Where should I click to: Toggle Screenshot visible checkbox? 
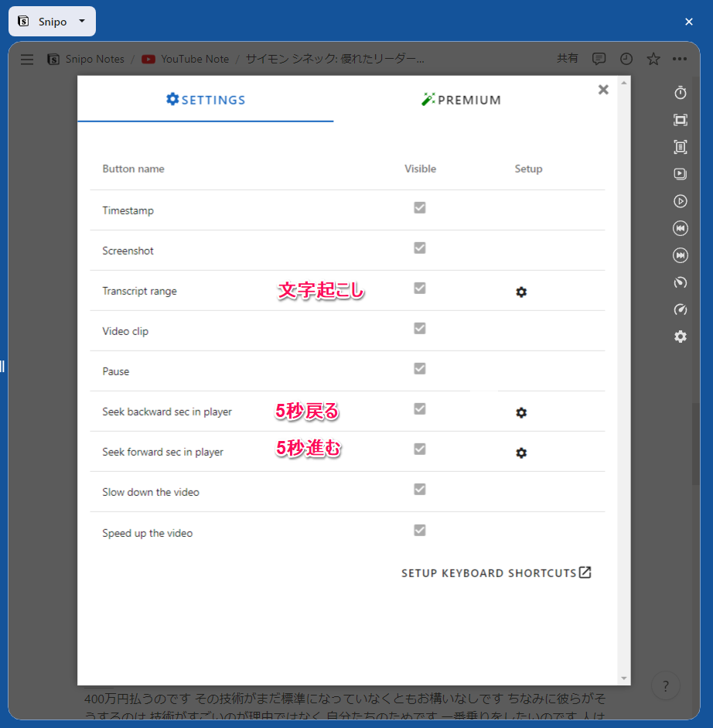coord(420,248)
